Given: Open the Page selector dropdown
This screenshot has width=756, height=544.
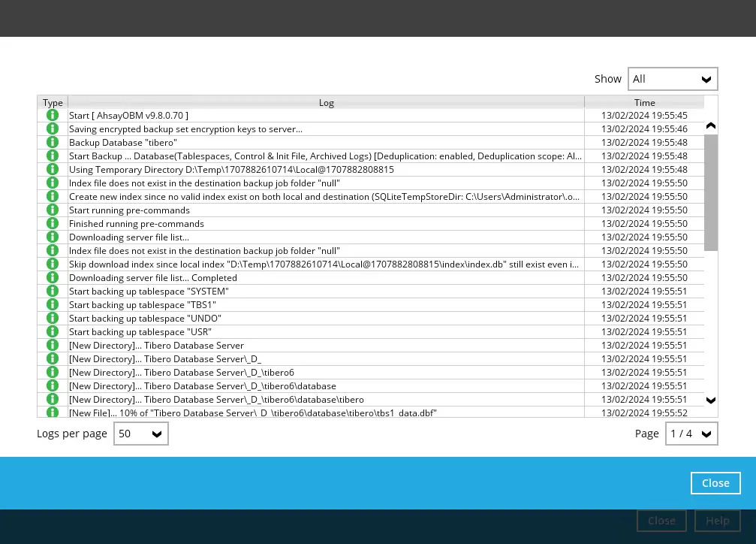Looking at the screenshot, I should [x=691, y=433].
